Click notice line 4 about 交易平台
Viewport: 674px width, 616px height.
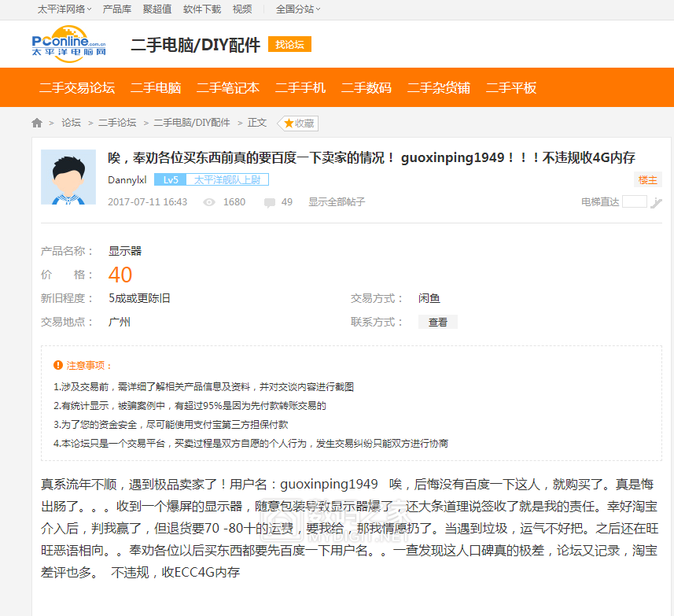[251, 444]
